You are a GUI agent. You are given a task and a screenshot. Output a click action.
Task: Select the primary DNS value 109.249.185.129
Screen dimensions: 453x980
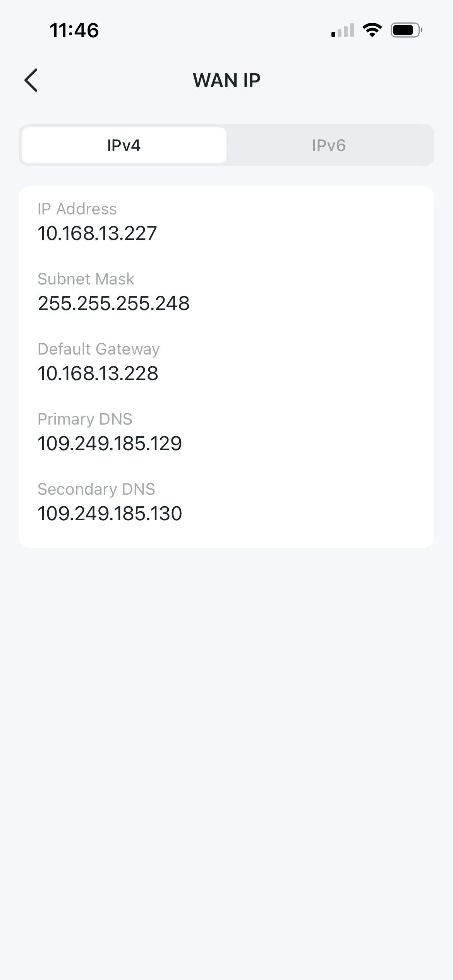110,444
